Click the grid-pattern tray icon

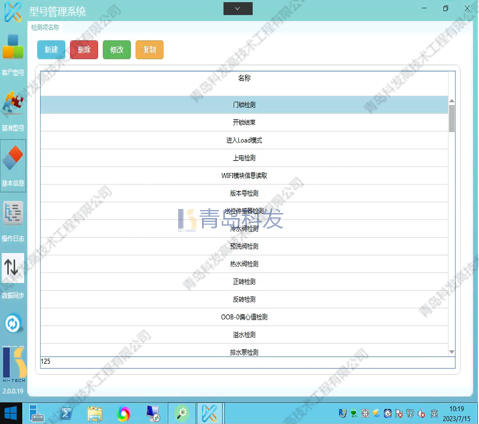[x=365, y=414]
